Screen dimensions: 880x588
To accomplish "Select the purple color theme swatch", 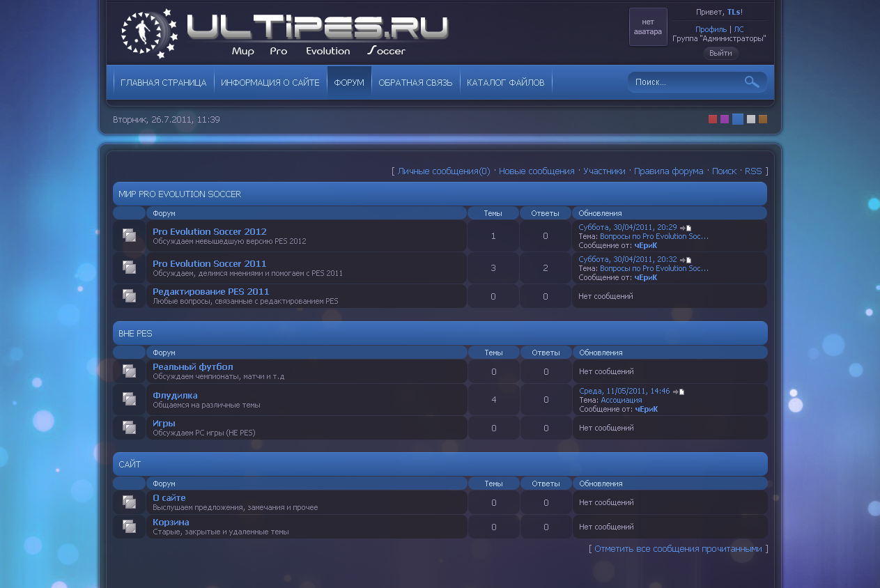I will click(725, 119).
